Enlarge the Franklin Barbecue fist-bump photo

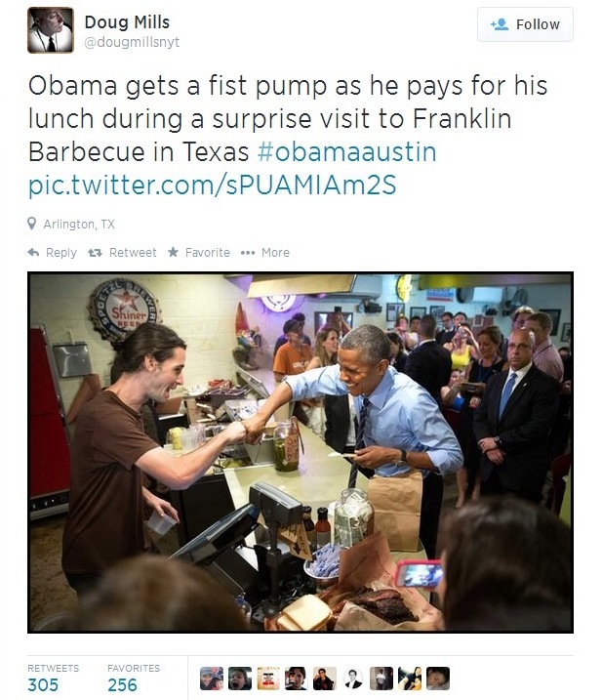pyautogui.click(x=301, y=453)
